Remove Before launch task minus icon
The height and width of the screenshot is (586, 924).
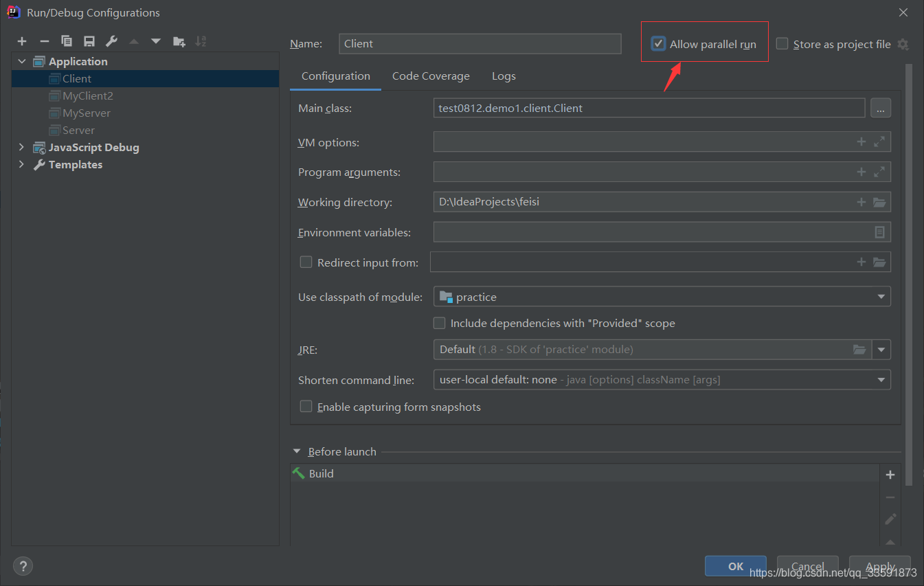(x=890, y=497)
